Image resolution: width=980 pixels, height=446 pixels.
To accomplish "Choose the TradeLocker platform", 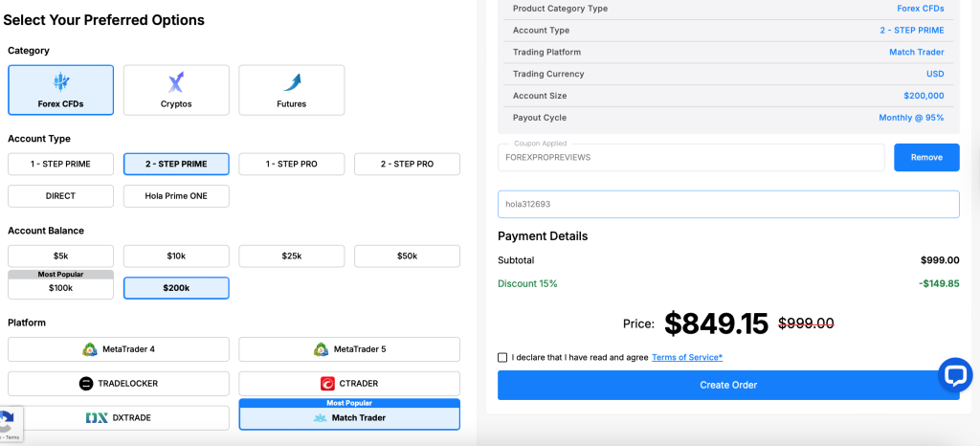I will tap(119, 384).
